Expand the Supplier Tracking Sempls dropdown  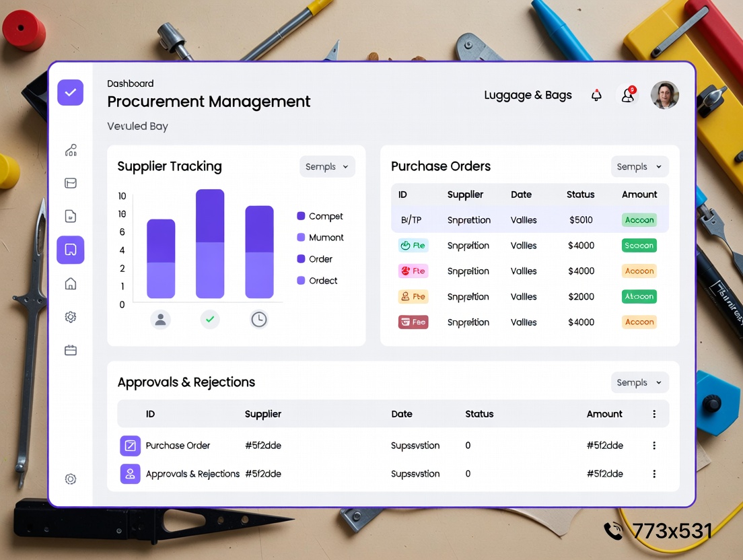click(x=327, y=167)
